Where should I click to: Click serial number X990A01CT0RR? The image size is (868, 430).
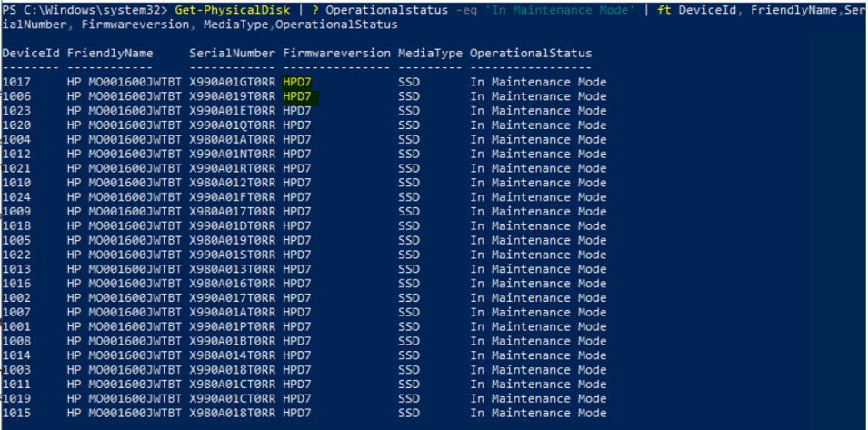coord(233,398)
